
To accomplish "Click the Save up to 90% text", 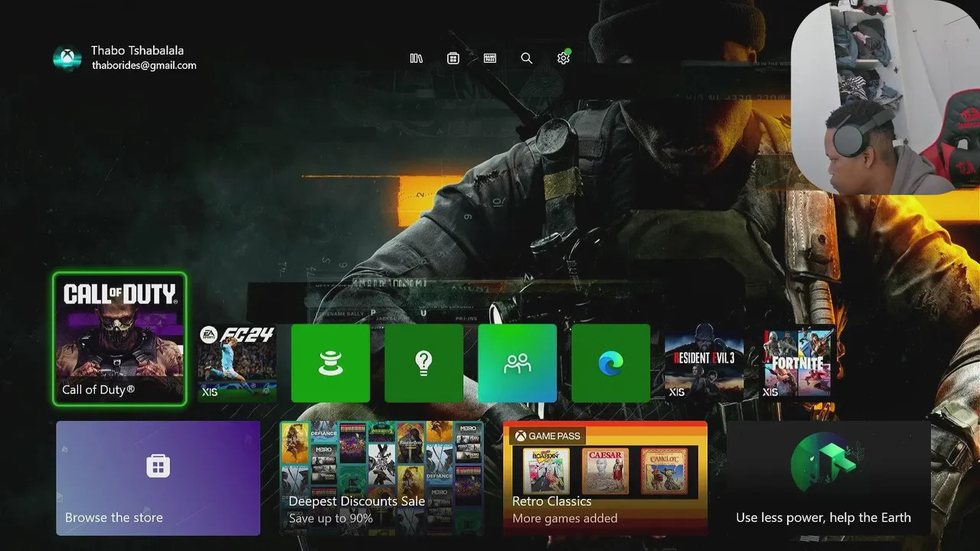I will tap(331, 519).
